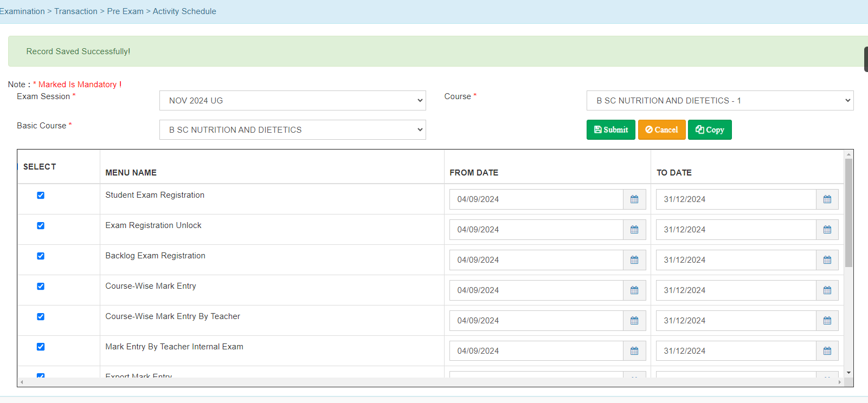868x403 pixels.
Task: Expand the Basic Course dropdown
Action: [x=292, y=130]
